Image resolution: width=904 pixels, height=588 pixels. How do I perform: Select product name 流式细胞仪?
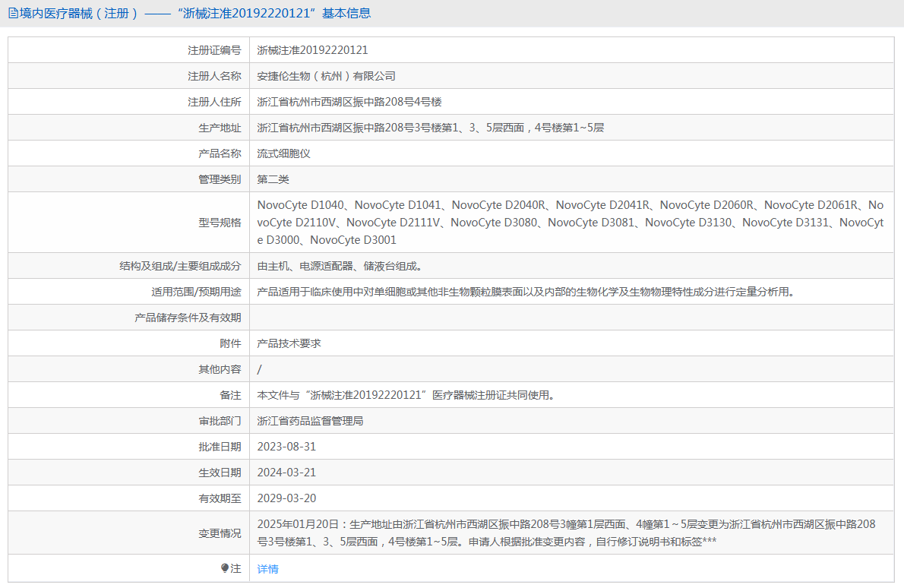[x=283, y=153]
